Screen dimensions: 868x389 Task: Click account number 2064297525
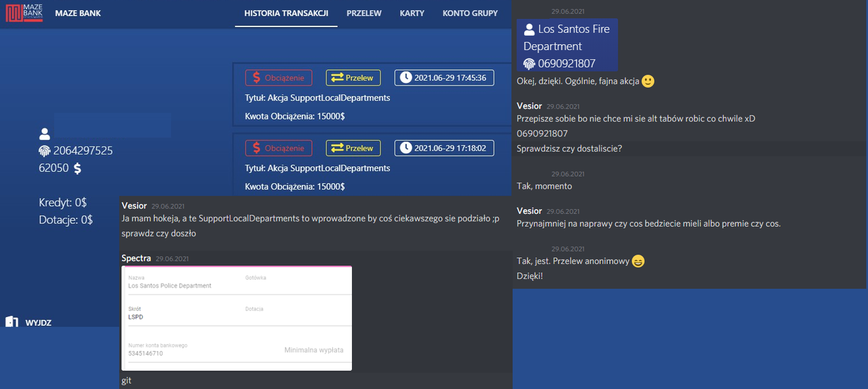83,151
